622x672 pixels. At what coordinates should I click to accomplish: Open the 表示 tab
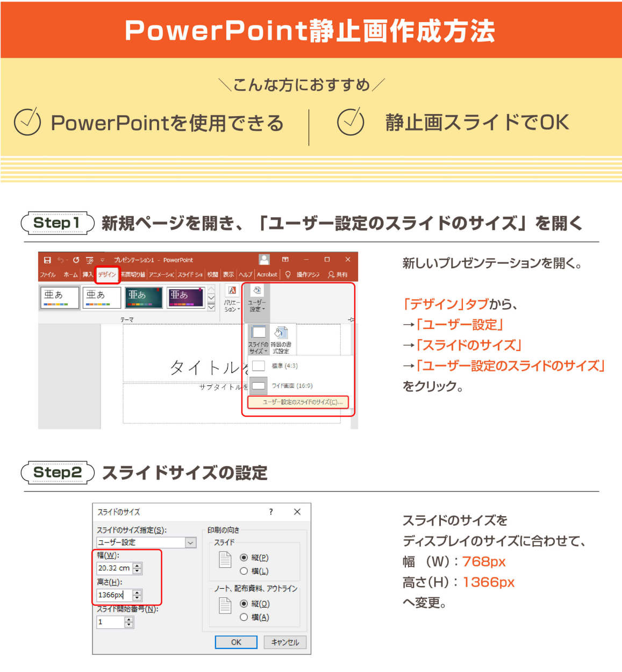(228, 274)
